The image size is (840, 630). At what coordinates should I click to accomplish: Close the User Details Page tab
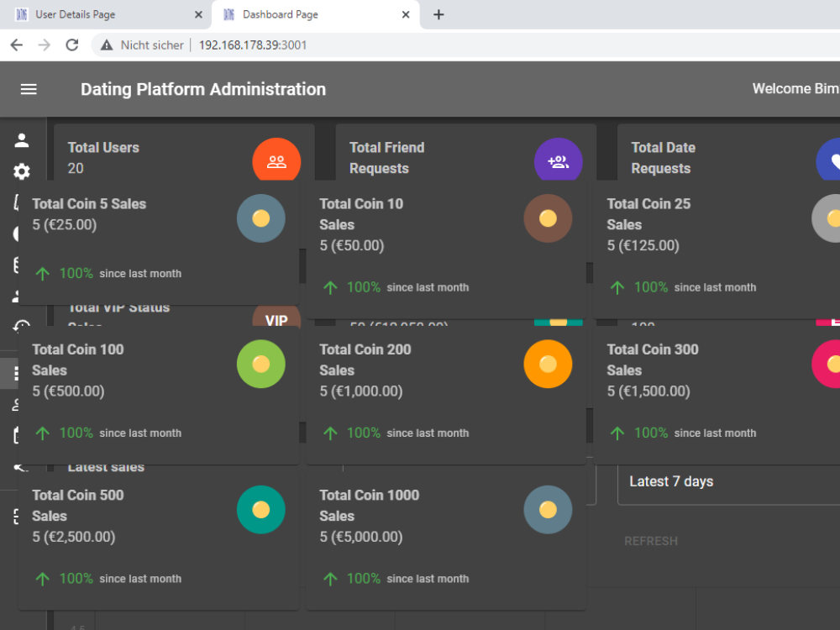click(198, 14)
